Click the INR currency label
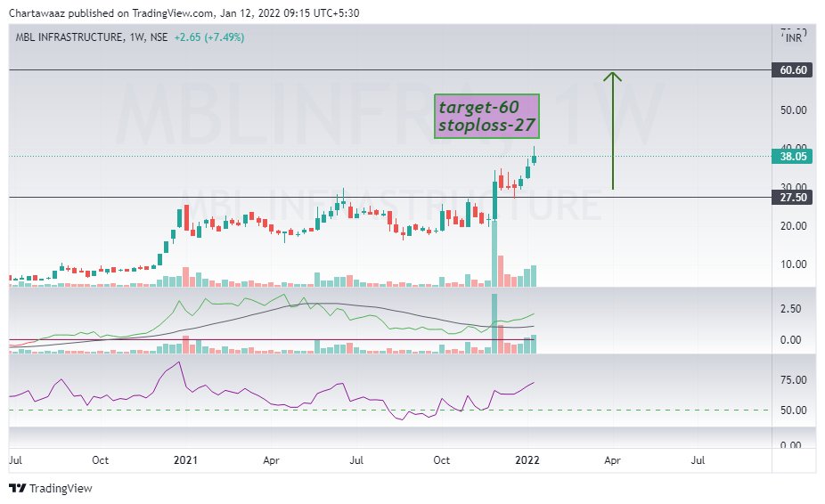 tap(794, 38)
